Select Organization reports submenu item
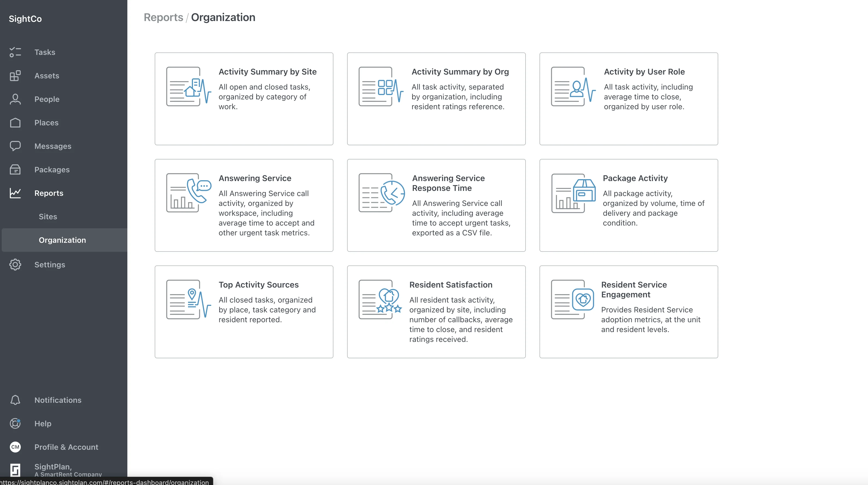The image size is (868, 485). [62, 240]
